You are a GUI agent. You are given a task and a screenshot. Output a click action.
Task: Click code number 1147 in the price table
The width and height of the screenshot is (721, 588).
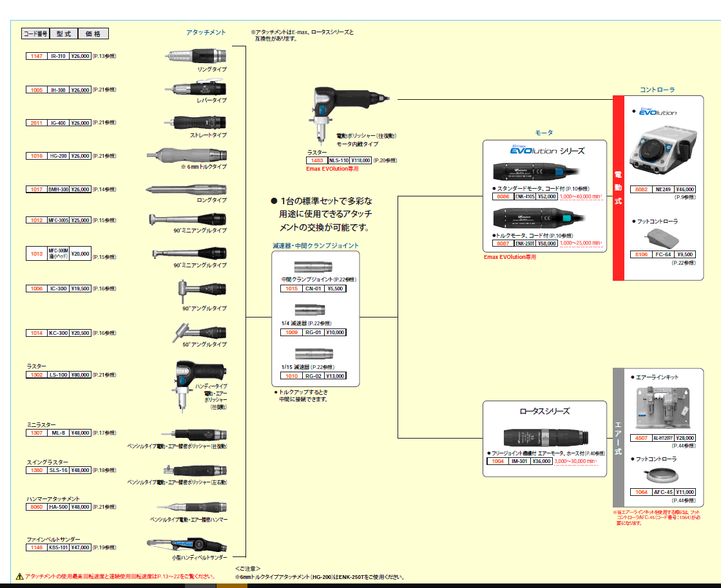pyautogui.click(x=36, y=56)
